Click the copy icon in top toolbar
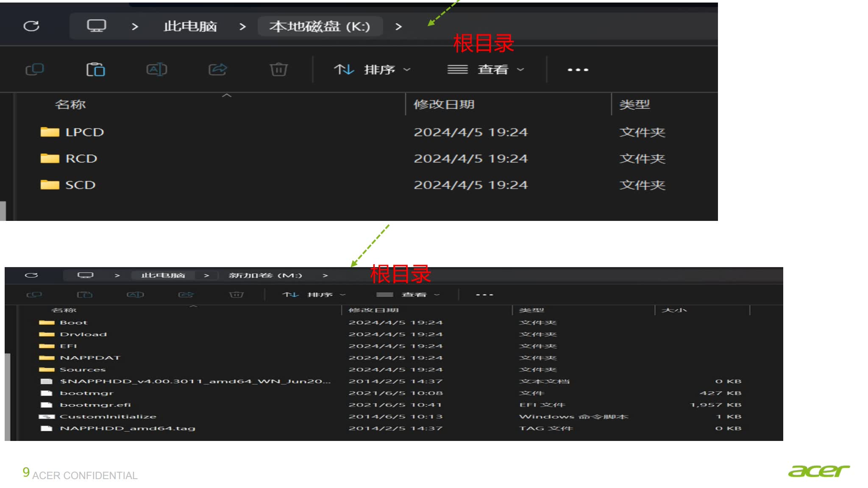 pos(35,70)
